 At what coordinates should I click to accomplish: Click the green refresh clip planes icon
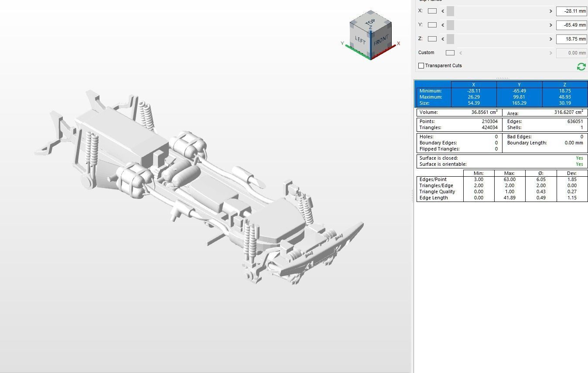click(581, 66)
